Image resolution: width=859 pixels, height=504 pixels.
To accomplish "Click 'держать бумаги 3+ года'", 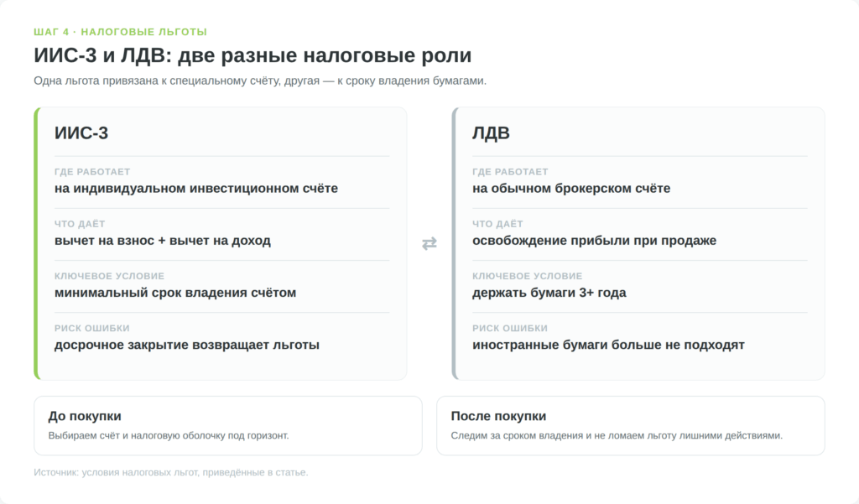I will [x=549, y=293].
